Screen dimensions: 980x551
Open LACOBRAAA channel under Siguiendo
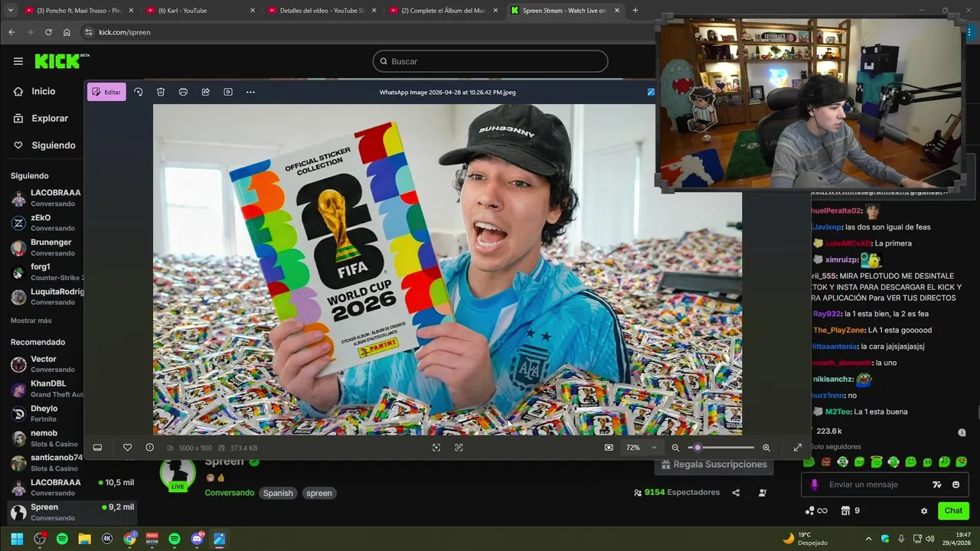[x=46, y=198]
